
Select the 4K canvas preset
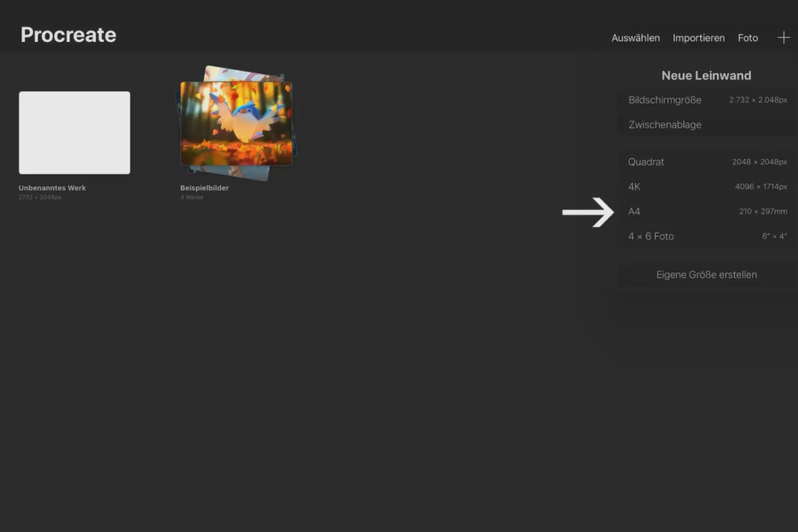(708, 187)
